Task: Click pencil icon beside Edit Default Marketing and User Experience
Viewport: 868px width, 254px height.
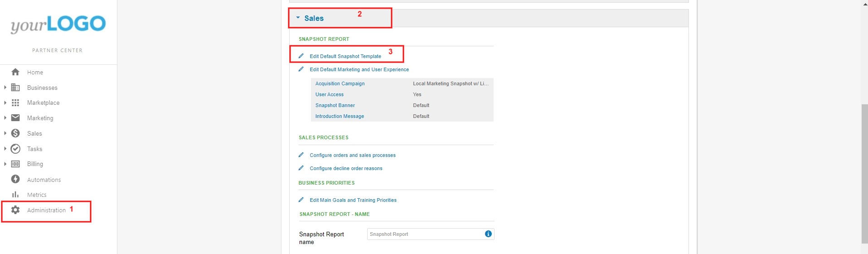Action: tap(301, 69)
